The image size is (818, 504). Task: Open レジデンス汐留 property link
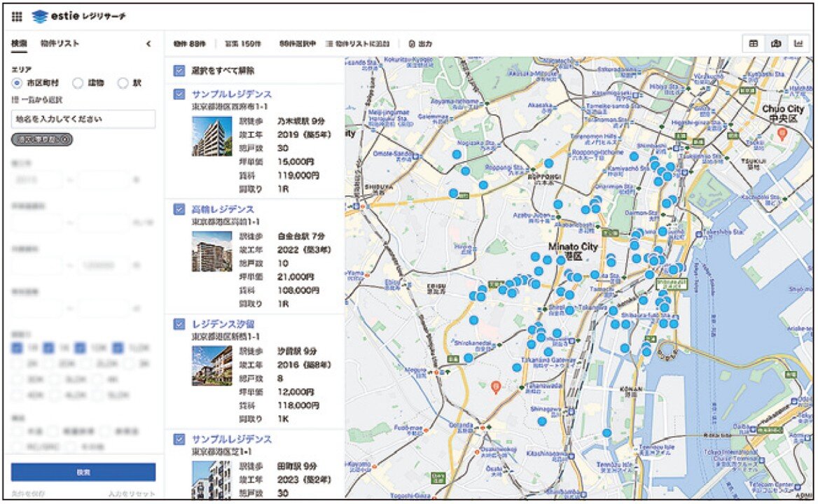coord(223,324)
